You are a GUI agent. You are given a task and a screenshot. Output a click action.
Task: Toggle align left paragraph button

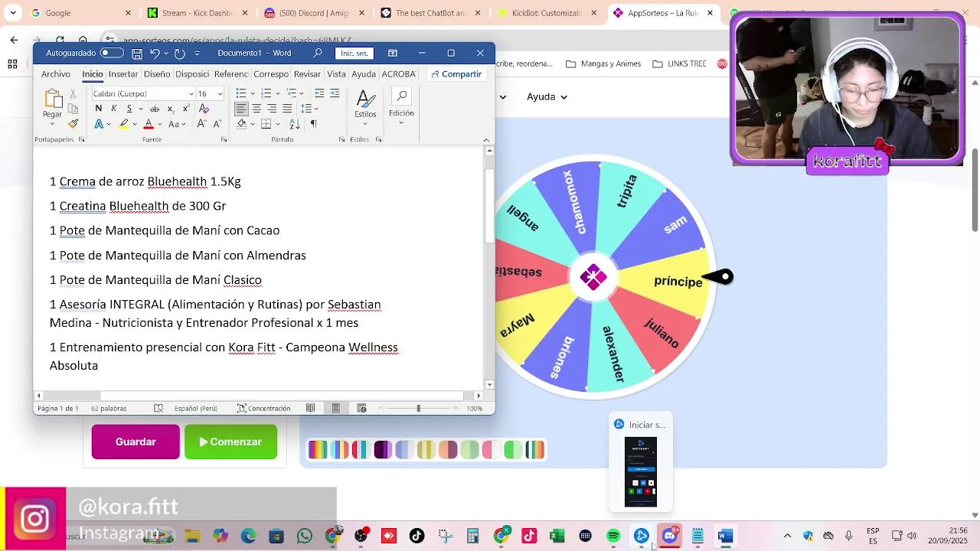(241, 109)
